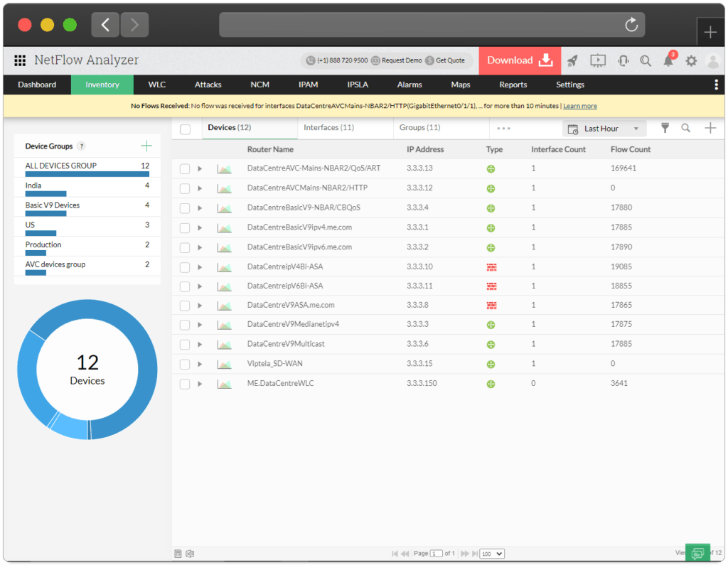
Task: Open the vertical three-dot navigation menu
Action: click(717, 85)
